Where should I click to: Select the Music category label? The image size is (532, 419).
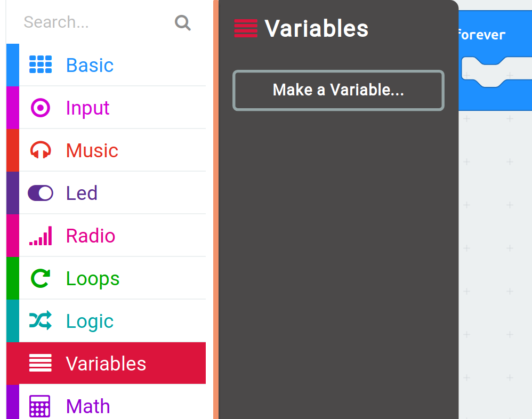point(92,150)
